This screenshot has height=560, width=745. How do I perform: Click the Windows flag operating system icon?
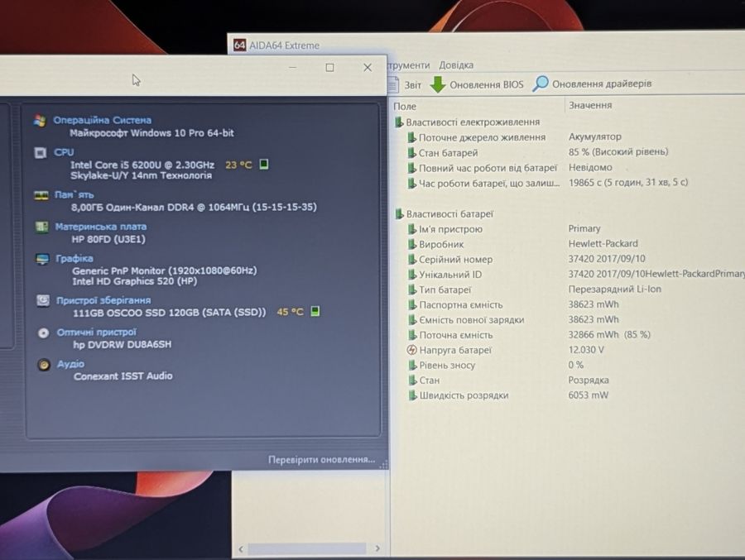coord(40,121)
